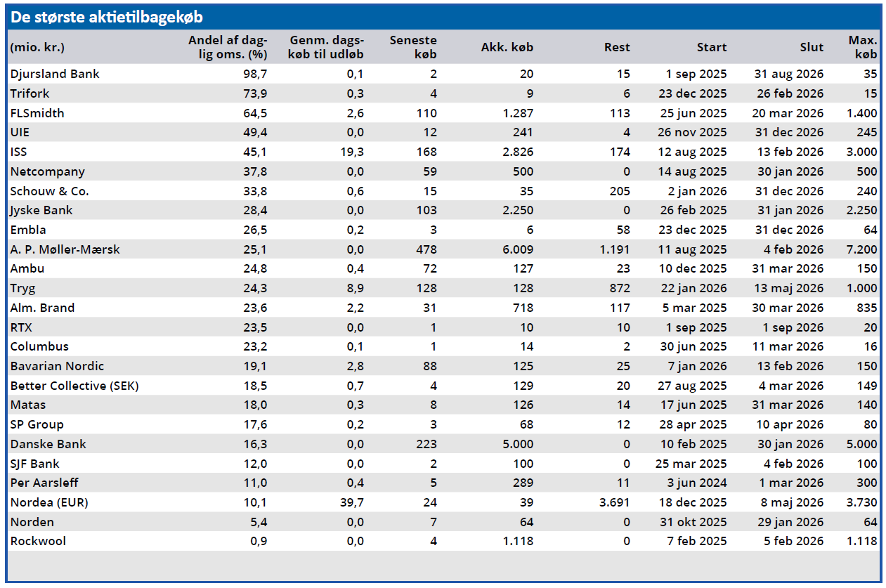Screen dimensions: 886x588
Task: Click the FLSmidth company name
Action: pos(37,113)
